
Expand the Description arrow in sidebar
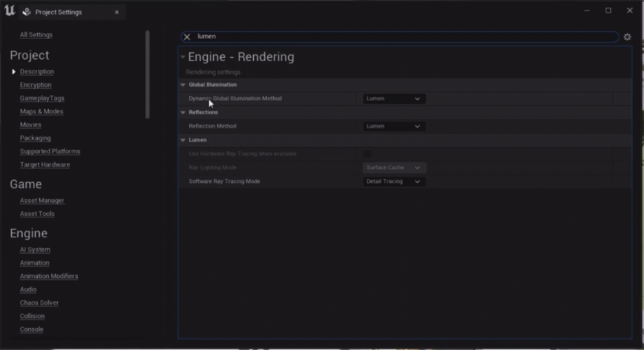14,72
